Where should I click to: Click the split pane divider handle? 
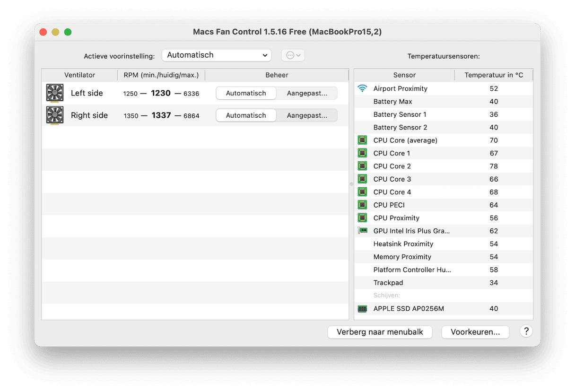pyautogui.click(x=351, y=184)
